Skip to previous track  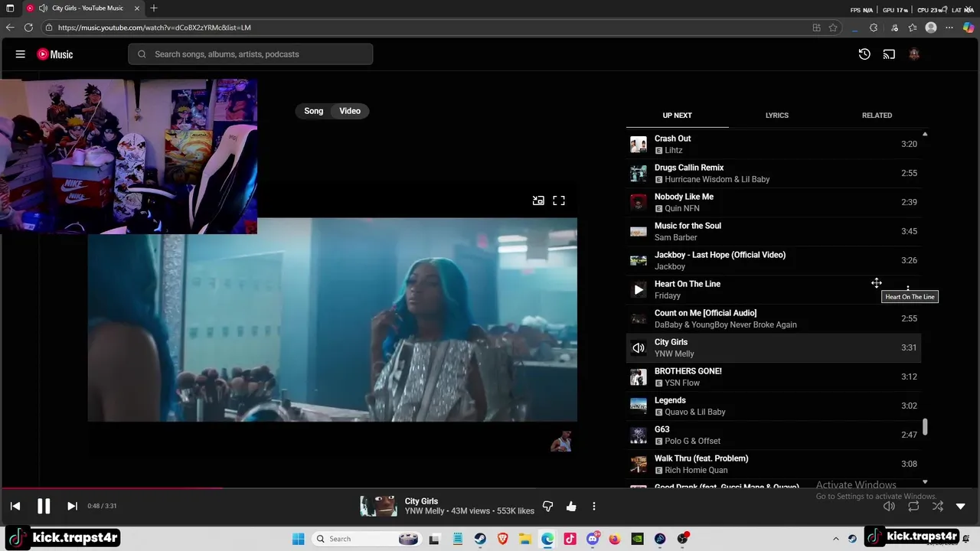click(x=15, y=506)
